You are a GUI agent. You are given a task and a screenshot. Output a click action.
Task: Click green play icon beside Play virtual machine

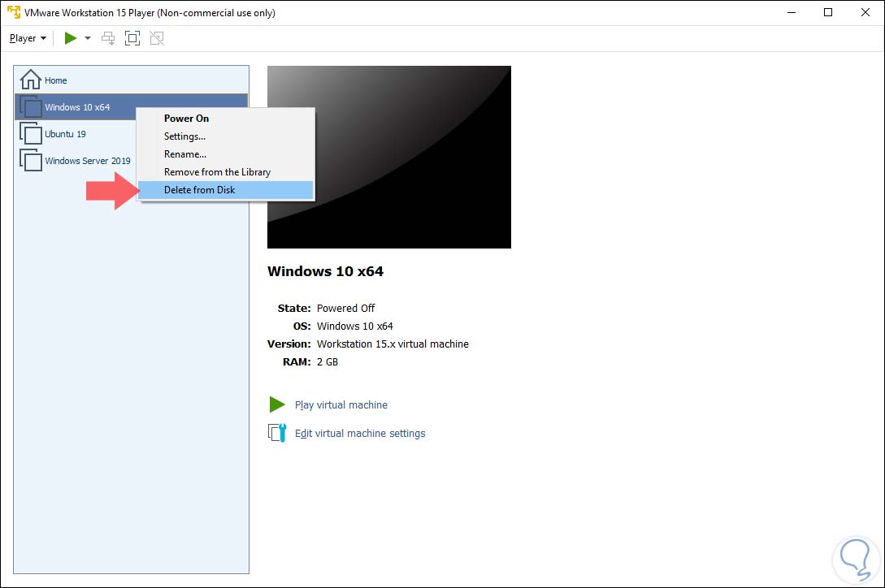tap(277, 404)
